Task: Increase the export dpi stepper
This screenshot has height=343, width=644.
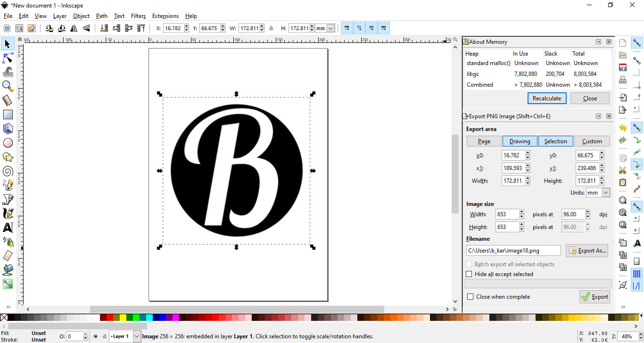Action: (587, 212)
